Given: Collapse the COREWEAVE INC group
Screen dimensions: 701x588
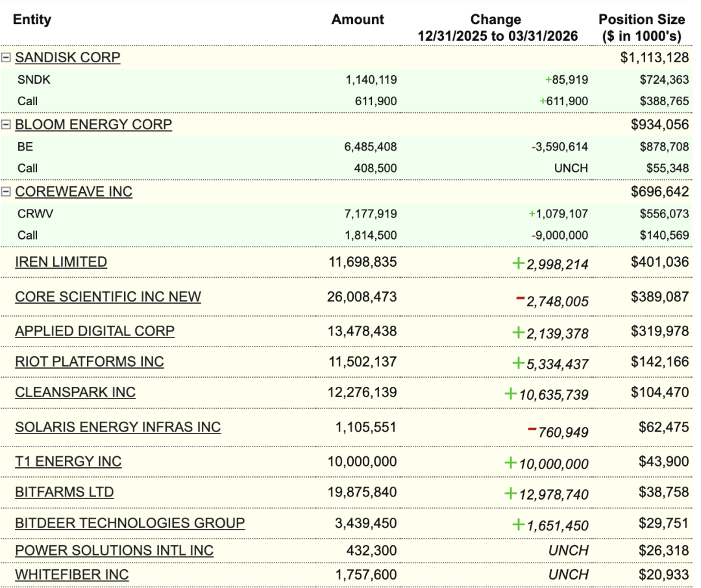Looking at the screenshot, I should (x=6, y=191).
